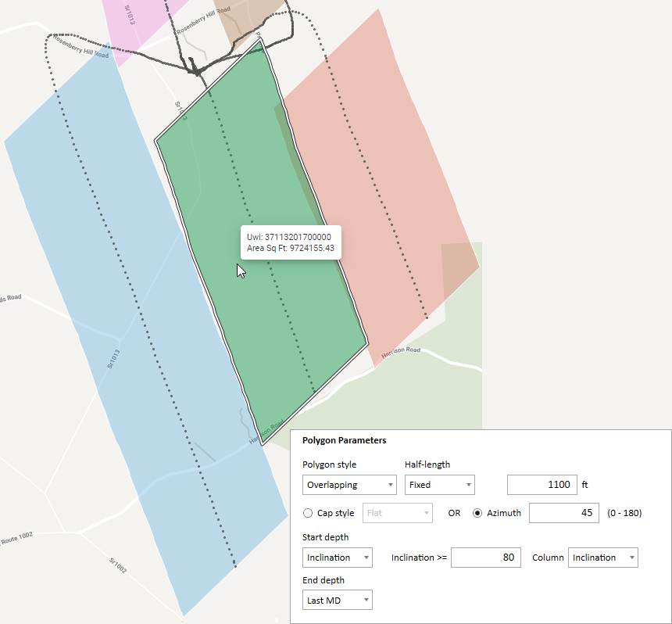Open the Column dropdown
This screenshot has width=672, height=624.
click(602, 558)
